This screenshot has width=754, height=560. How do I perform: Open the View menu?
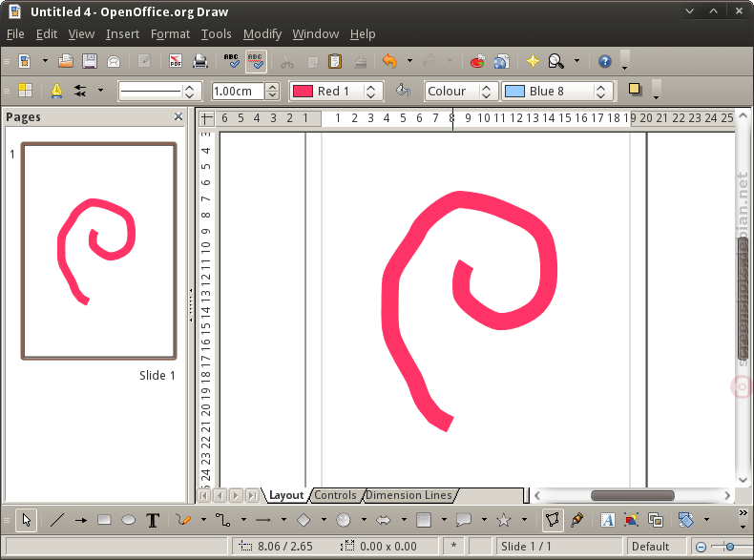coord(81,34)
